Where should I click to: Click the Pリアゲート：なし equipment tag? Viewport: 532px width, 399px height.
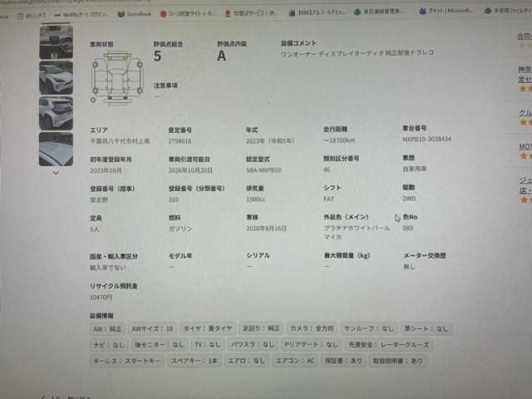(x=311, y=344)
